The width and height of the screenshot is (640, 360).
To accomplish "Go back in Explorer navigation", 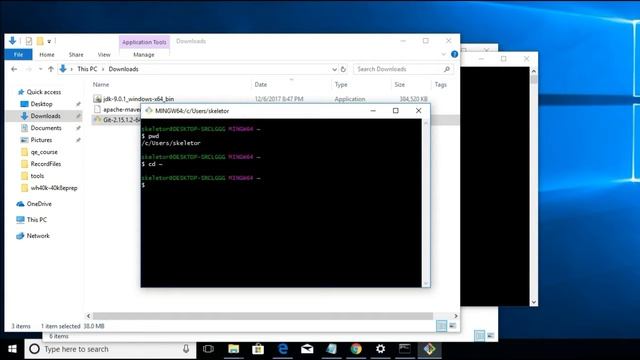I will tap(14, 69).
